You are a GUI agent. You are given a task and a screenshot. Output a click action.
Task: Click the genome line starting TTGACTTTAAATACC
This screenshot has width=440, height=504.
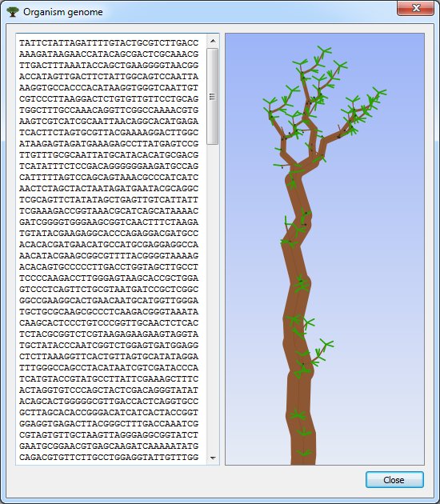pos(109,66)
